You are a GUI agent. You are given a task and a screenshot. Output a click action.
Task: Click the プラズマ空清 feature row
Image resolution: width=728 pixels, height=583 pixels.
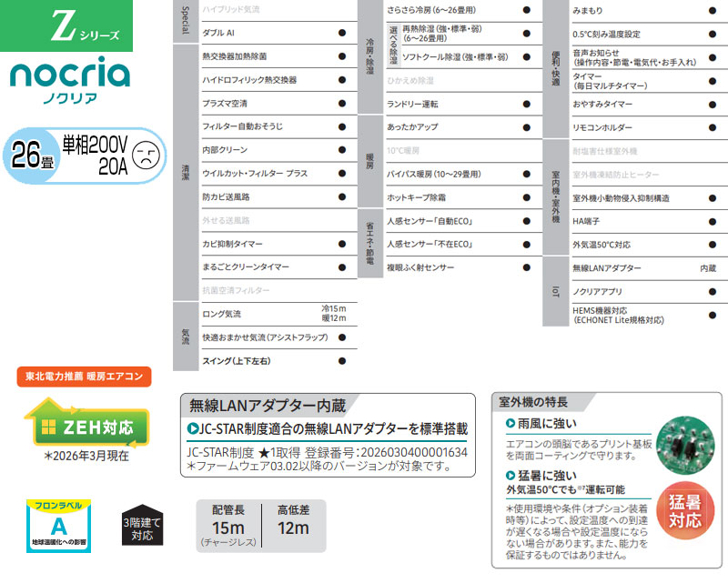point(279,104)
